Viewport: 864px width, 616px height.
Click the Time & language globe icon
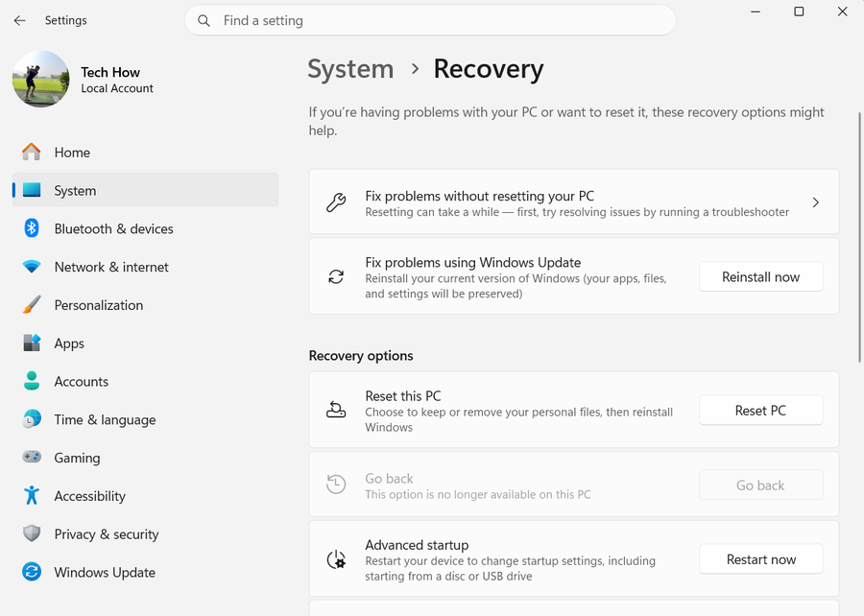coord(32,419)
